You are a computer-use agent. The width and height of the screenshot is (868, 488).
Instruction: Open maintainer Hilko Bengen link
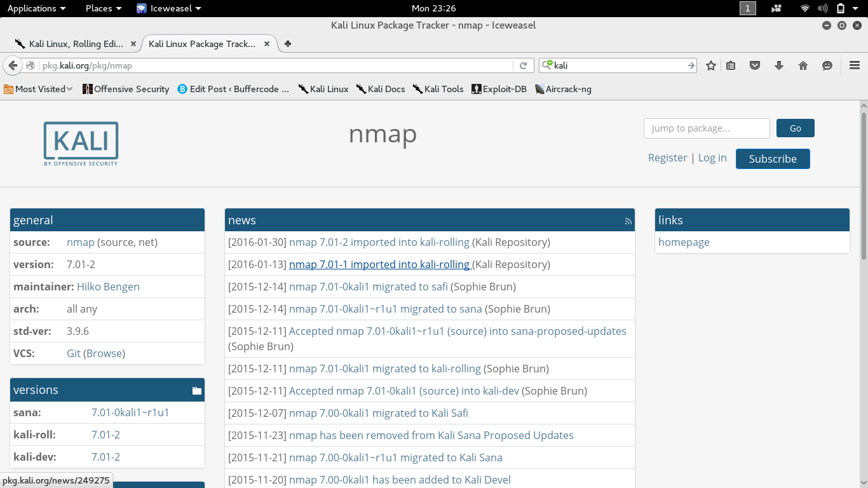click(x=108, y=287)
